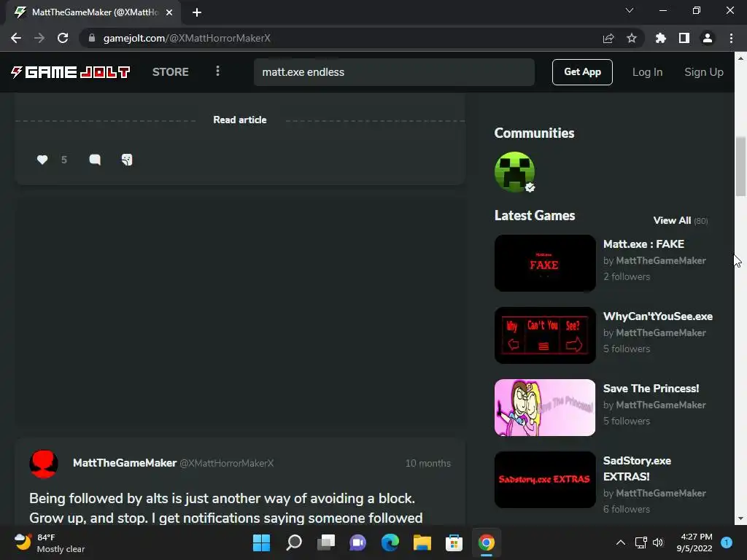This screenshot has width=747, height=560.
Task: Open the Chrome profile icon
Action: (x=708, y=38)
